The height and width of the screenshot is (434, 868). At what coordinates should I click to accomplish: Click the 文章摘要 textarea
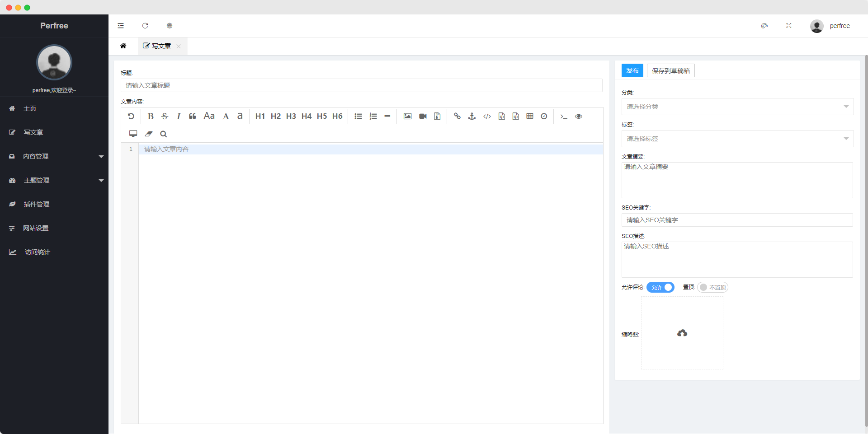(x=737, y=180)
